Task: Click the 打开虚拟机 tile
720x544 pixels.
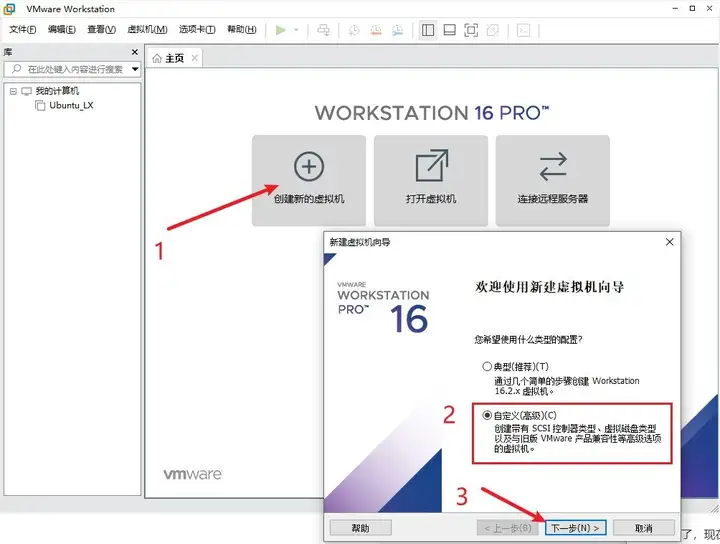Action: click(x=431, y=180)
